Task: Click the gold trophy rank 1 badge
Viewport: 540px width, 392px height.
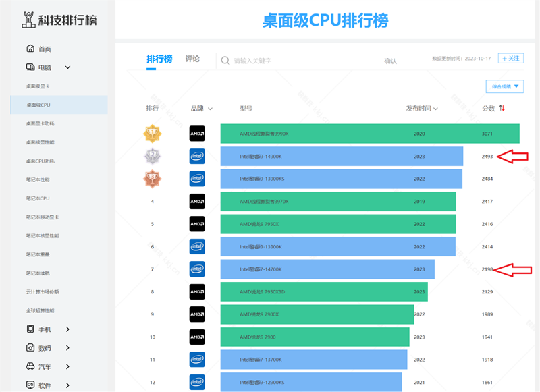Action: click(153, 134)
